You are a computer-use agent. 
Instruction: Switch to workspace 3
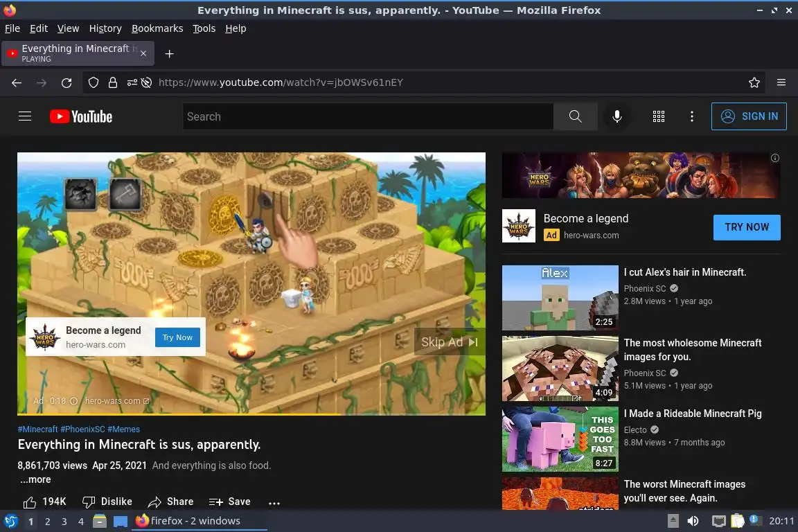(64, 522)
